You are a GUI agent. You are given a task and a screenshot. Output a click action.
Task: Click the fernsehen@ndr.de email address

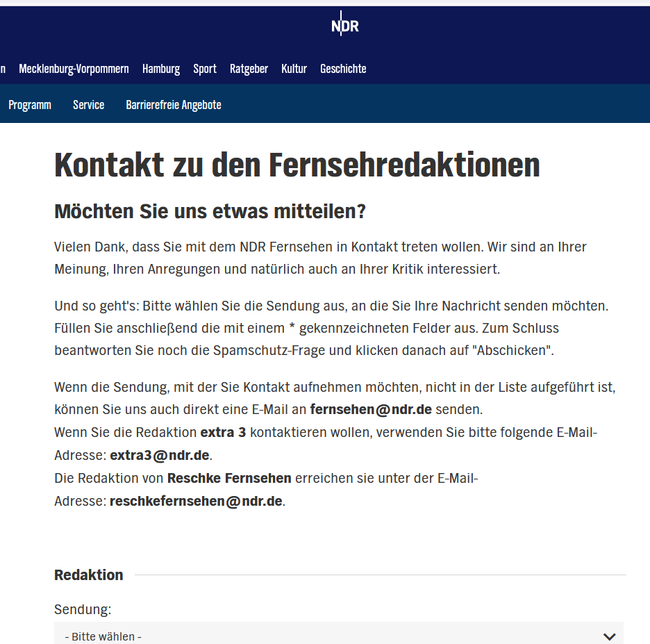tap(371, 408)
